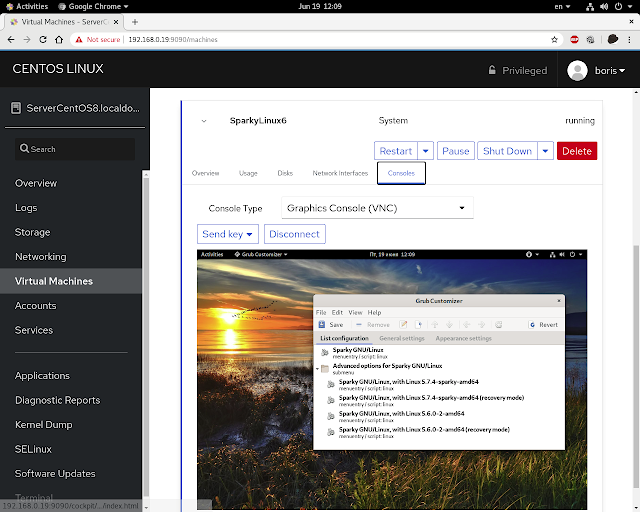Open the Shut Down dropdown arrow
This screenshot has width=640, height=512.
tap(545, 151)
